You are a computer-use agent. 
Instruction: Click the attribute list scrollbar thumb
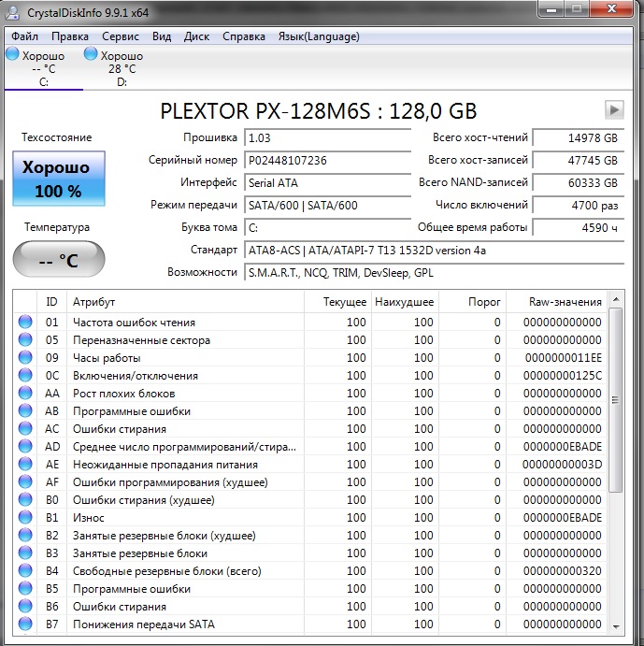pos(616,399)
